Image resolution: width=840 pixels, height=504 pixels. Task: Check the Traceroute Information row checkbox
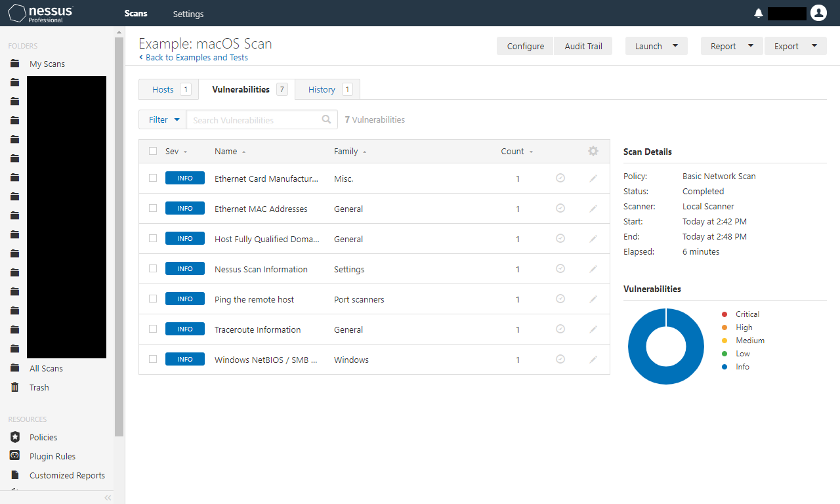point(153,329)
